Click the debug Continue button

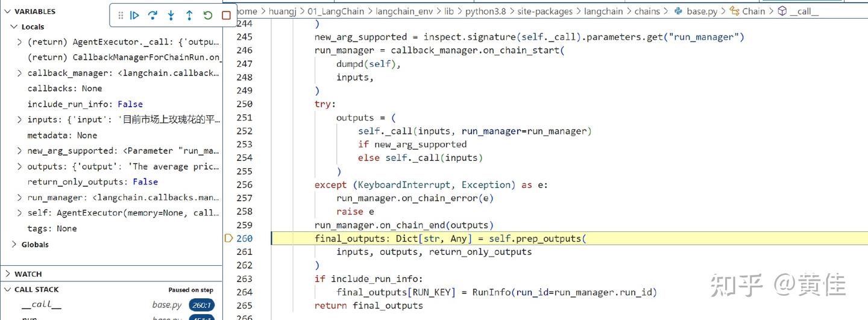tap(134, 16)
